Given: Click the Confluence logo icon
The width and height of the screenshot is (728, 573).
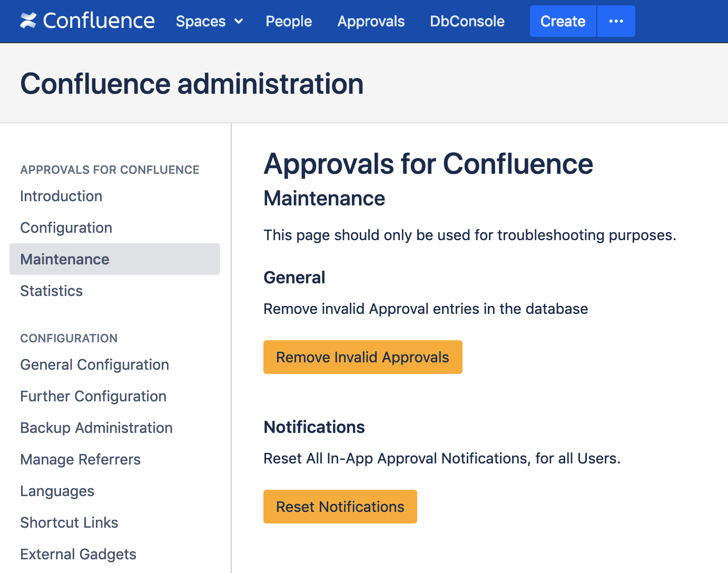Looking at the screenshot, I should point(28,21).
